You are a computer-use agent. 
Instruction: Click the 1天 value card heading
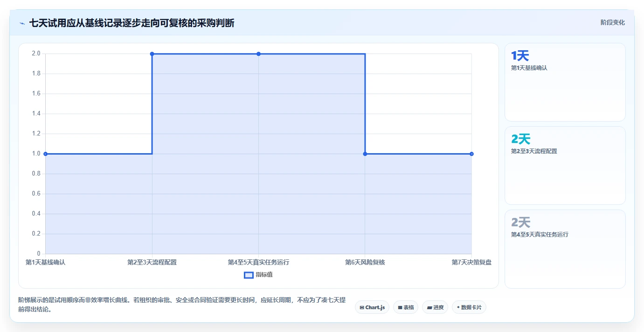[520, 56]
